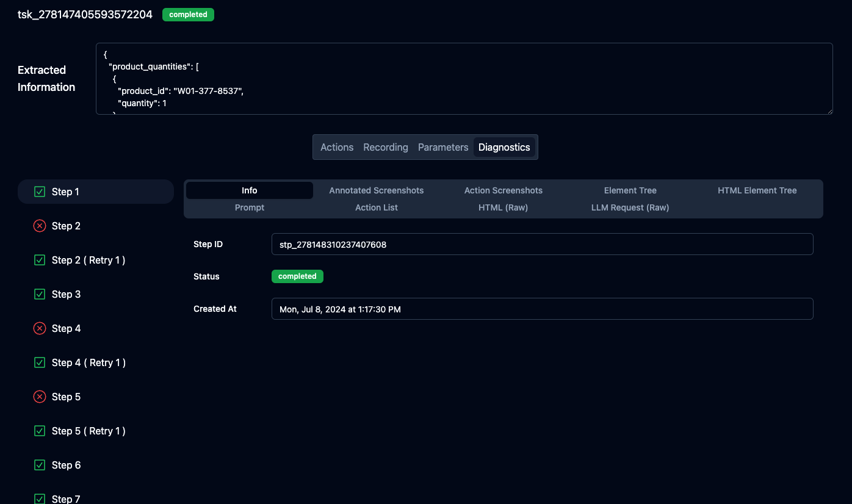The width and height of the screenshot is (852, 504).
Task: Click the green check icon beside Step 3
Action: click(x=40, y=294)
